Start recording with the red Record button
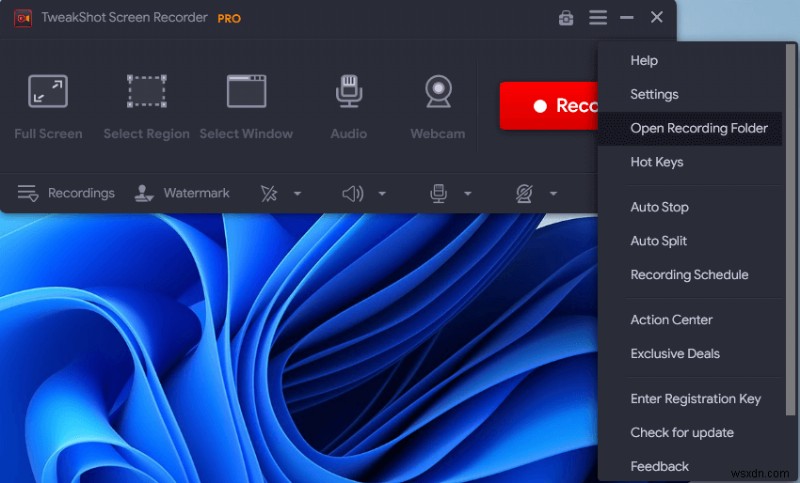 tap(548, 106)
